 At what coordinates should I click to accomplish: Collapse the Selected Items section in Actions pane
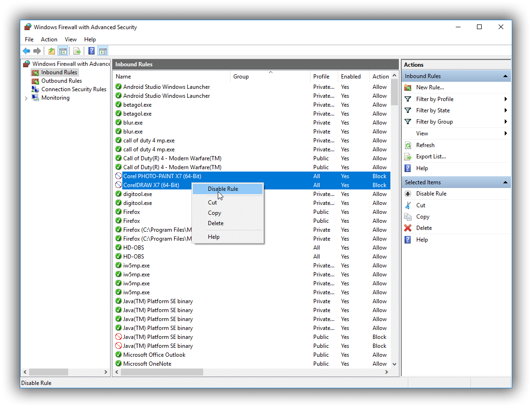505,182
